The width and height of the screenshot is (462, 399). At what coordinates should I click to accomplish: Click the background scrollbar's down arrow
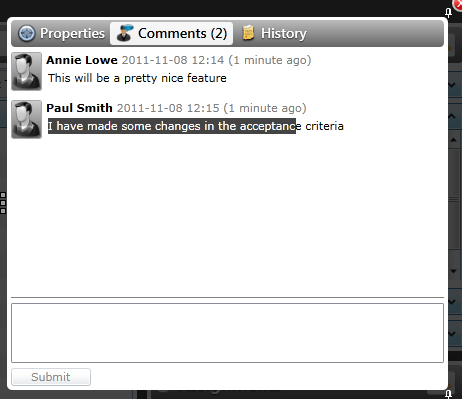pyautogui.click(x=453, y=271)
